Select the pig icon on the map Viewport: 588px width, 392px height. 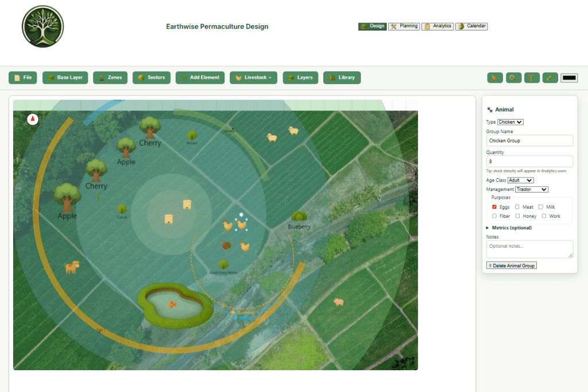point(338,301)
